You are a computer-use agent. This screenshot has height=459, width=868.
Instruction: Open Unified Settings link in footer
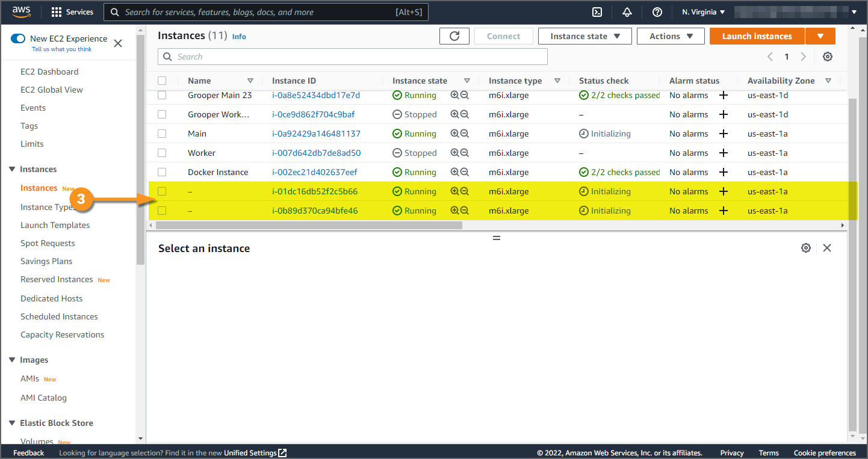click(x=255, y=453)
